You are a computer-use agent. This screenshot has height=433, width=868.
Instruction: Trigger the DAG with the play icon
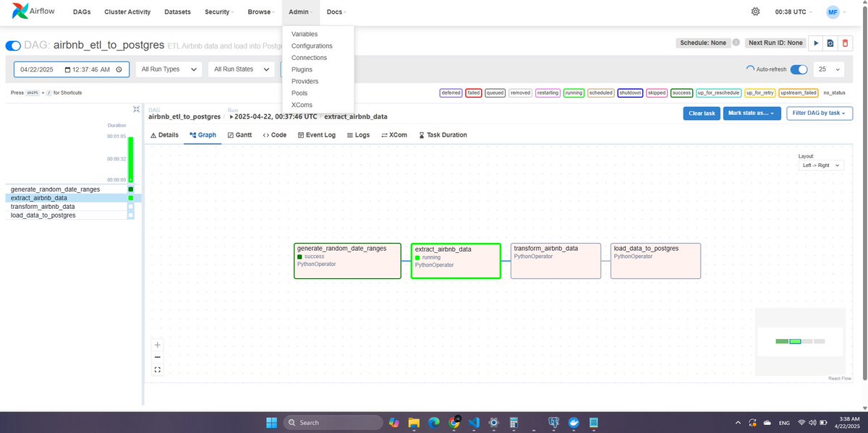coord(816,43)
